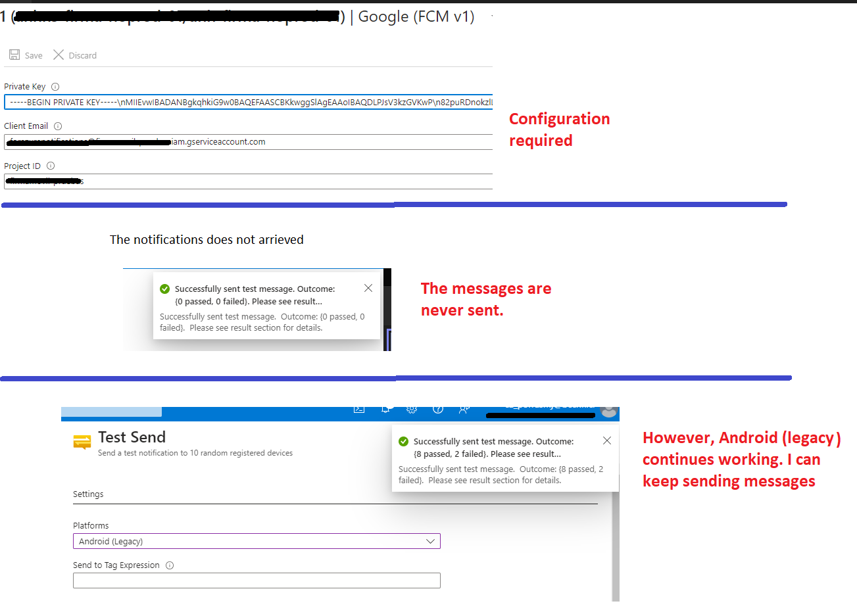Click the 'Private Key' field label
The width and height of the screenshot is (857, 616).
tap(25, 87)
